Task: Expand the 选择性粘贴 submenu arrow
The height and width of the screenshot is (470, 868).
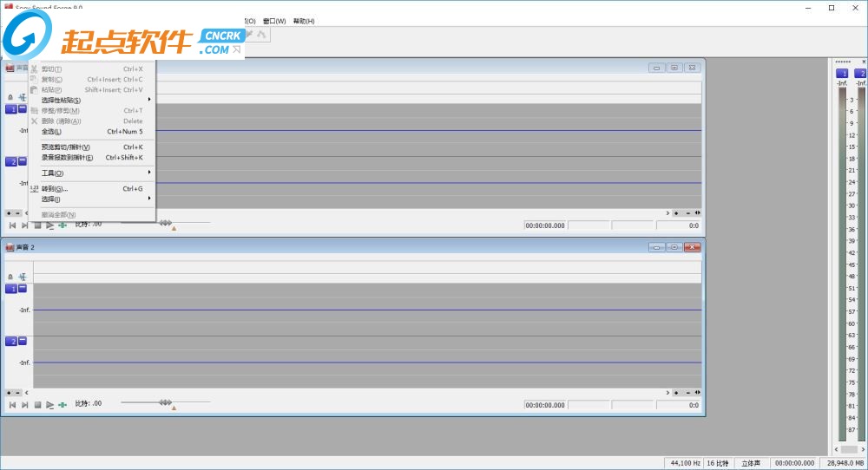Action: (149, 100)
